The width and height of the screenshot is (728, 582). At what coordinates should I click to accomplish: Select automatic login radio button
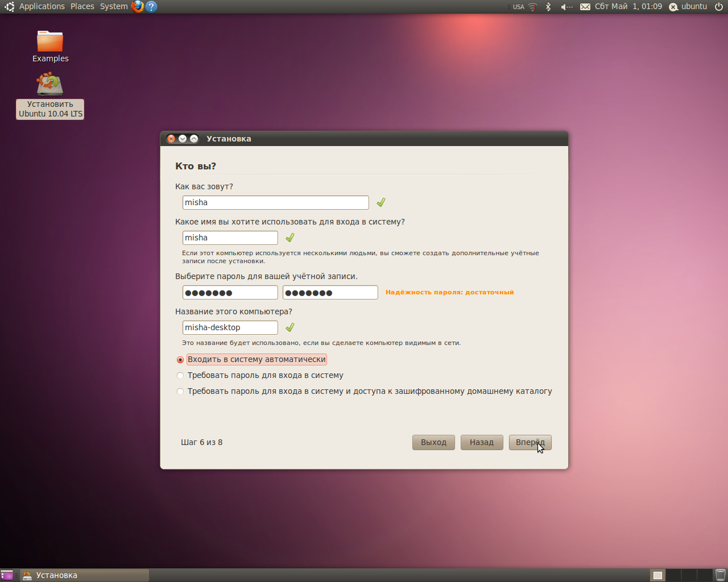point(180,360)
